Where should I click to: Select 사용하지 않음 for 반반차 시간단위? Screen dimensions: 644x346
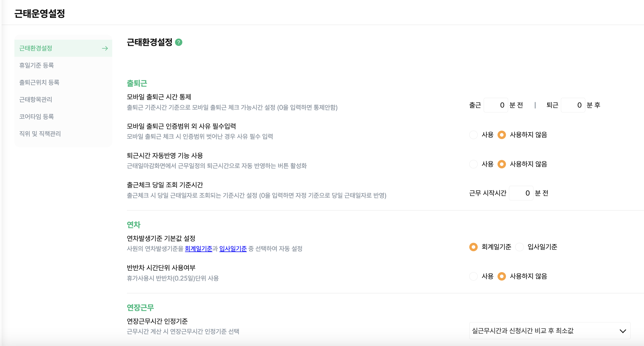(x=502, y=276)
